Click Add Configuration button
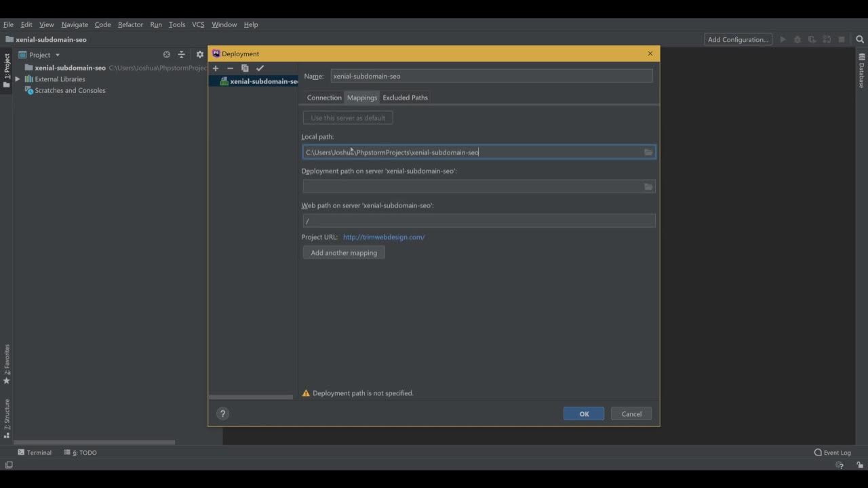 coord(738,39)
